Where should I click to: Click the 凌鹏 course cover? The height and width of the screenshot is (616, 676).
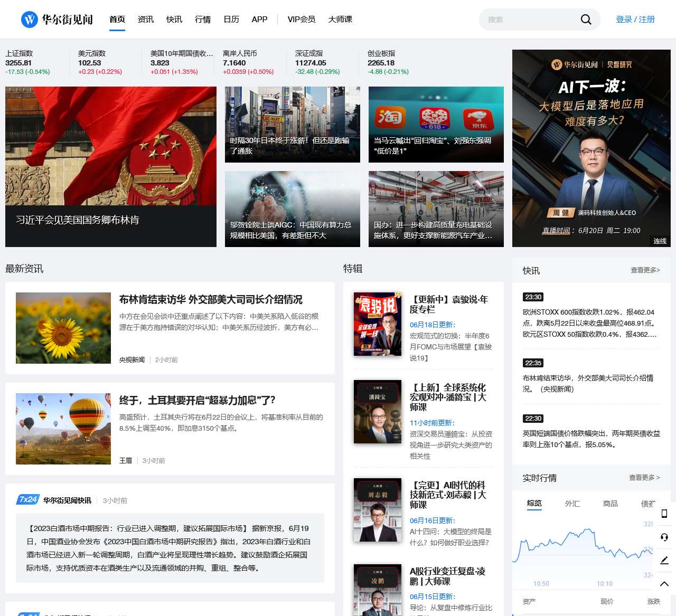pos(378,590)
